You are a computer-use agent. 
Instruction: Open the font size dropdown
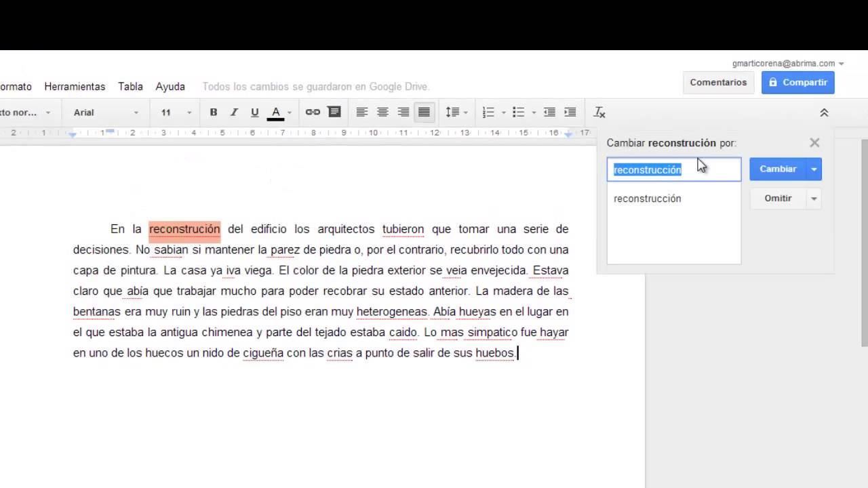point(171,112)
